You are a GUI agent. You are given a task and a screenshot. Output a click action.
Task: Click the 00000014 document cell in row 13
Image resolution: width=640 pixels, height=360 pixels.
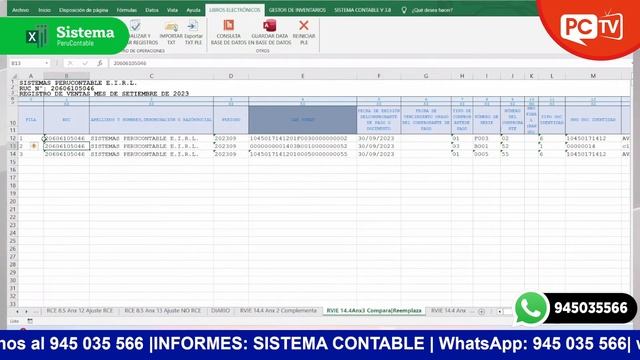(593, 146)
